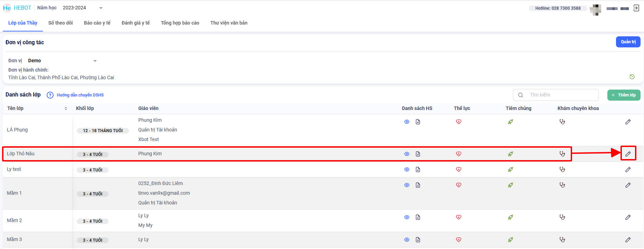Screen dimensions: 644x249
Task: Expand the Đơn vị Demo dropdown
Action: (62, 61)
